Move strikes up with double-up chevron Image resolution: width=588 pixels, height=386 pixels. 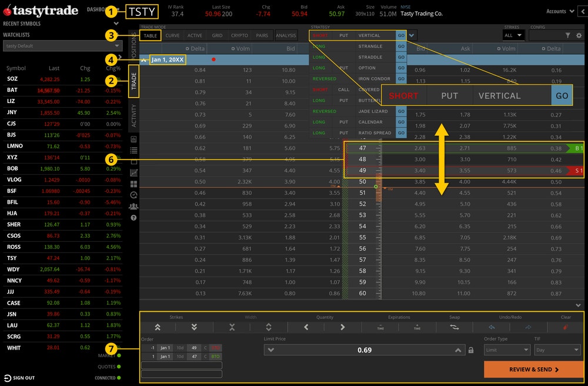coord(158,327)
